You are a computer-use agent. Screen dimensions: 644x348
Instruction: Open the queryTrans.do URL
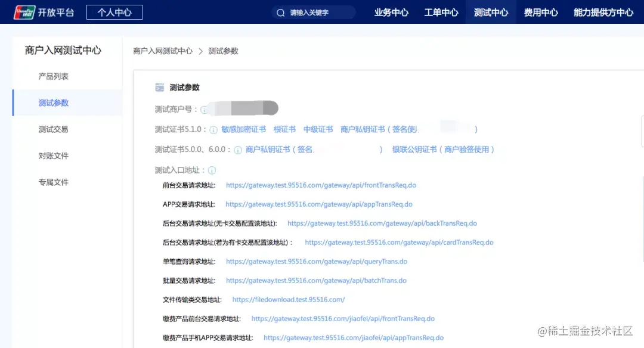tap(317, 262)
